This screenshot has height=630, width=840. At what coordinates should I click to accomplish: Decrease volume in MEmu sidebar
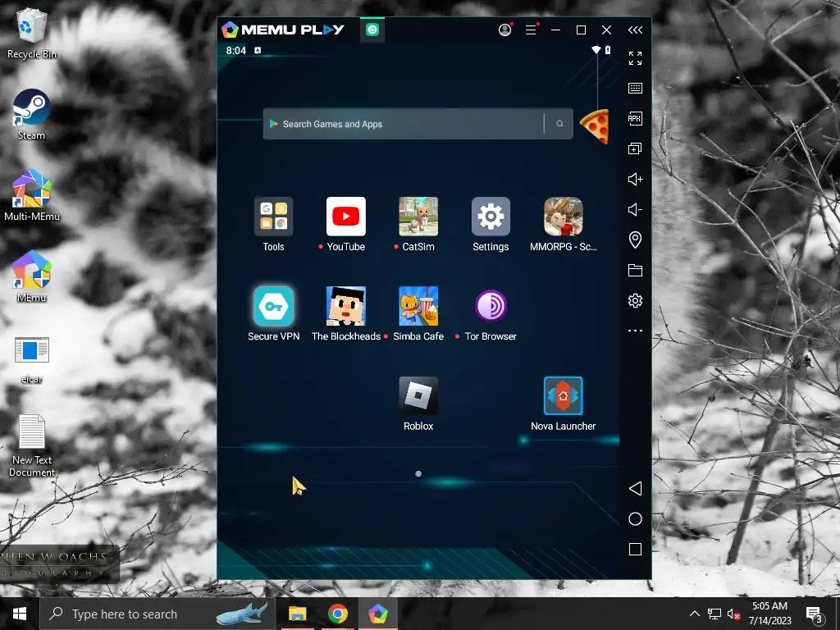635,209
